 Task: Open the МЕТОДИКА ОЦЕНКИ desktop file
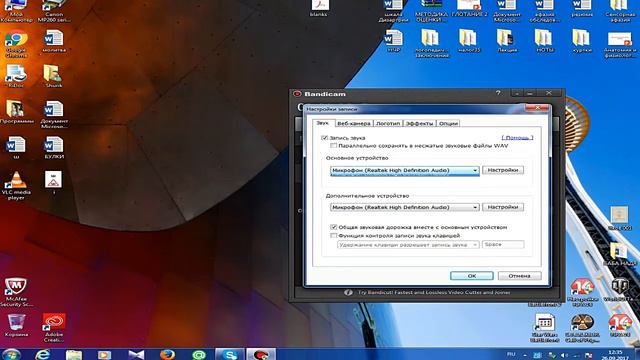point(431,11)
